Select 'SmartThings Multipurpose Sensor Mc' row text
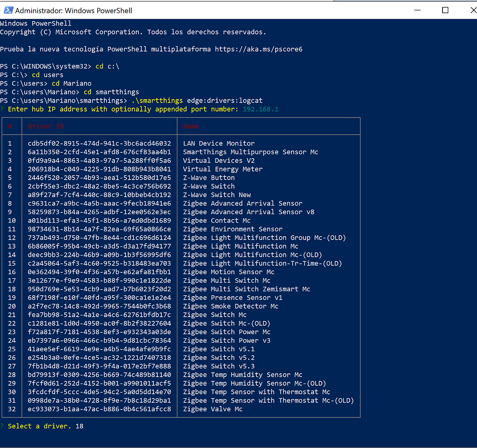This screenshot has width=477, height=448. (x=251, y=152)
